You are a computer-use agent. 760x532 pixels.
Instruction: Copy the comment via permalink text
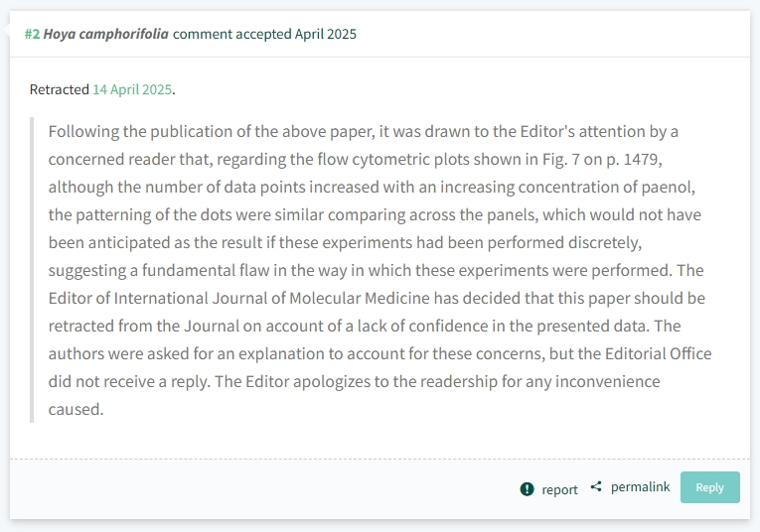coord(640,487)
